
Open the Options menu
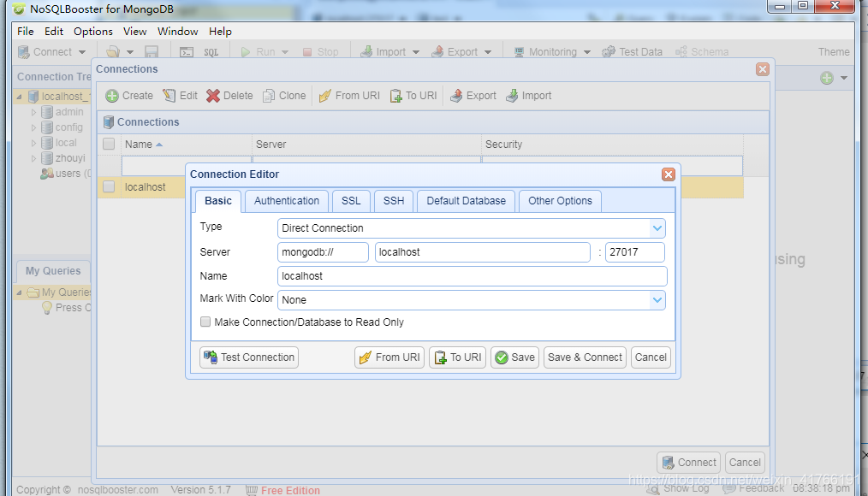pos(93,32)
